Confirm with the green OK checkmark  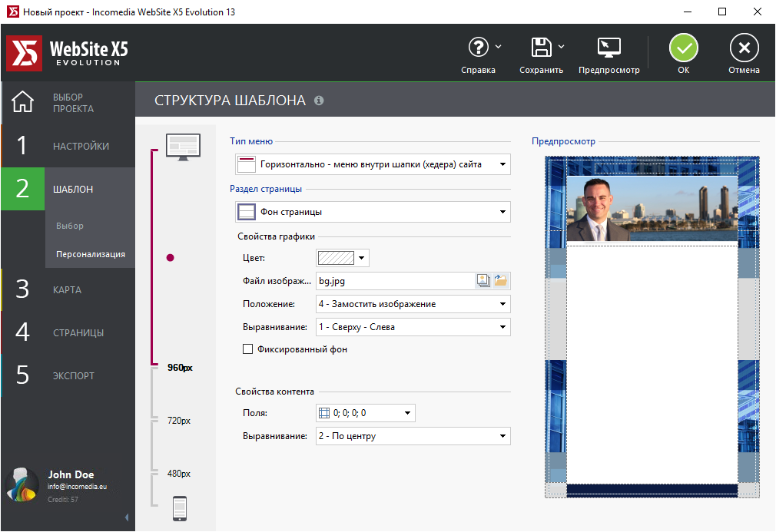click(683, 48)
